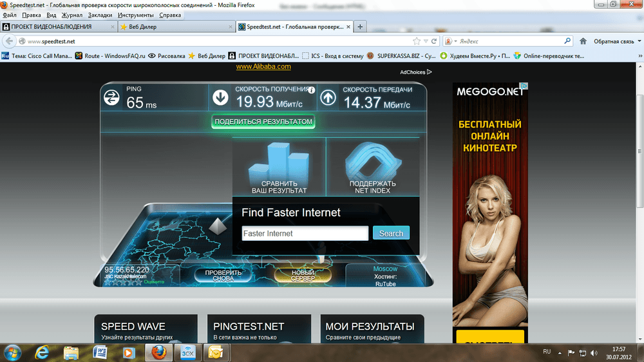Open the Инструменты menu
644x362 pixels.
point(135,15)
